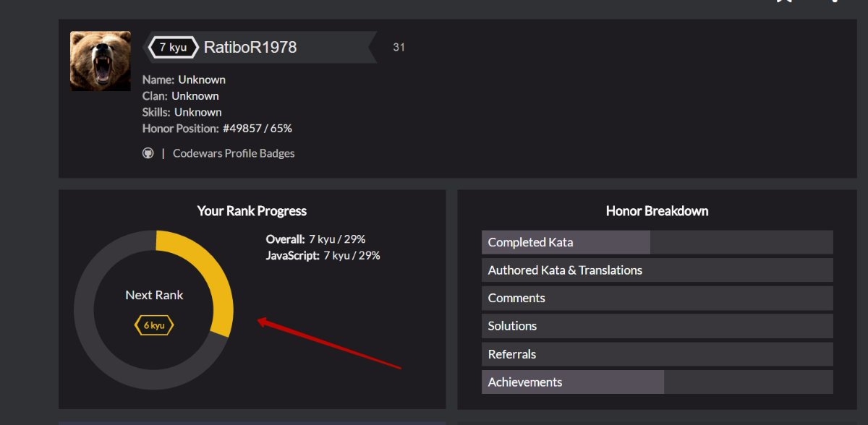Click the Honor Position #49857 value
The image size is (868, 425).
(257, 129)
